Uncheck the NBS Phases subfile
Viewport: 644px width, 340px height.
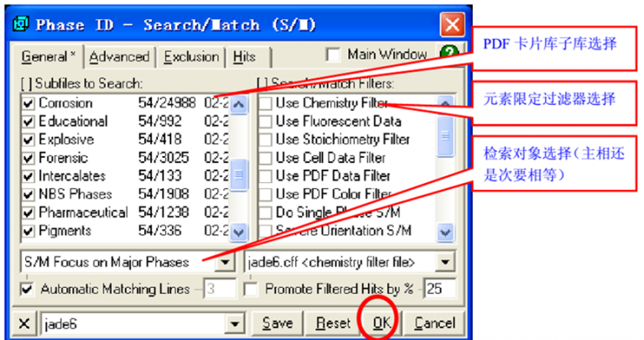[x=28, y=195]
